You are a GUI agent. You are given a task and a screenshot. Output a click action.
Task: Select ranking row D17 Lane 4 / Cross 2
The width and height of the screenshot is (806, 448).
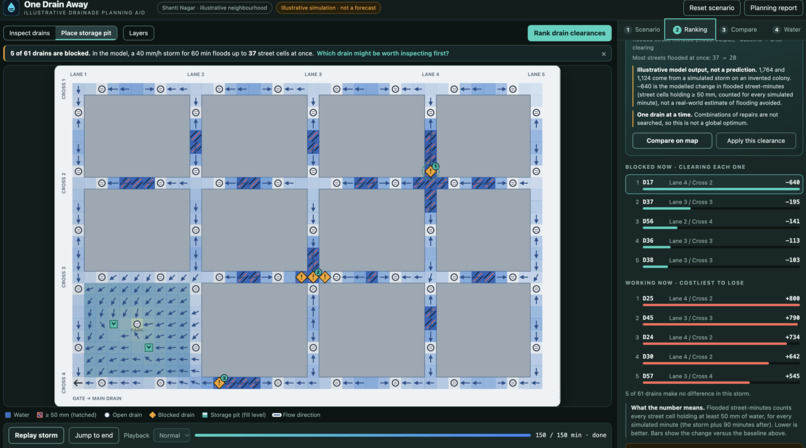tap(714, 184)
